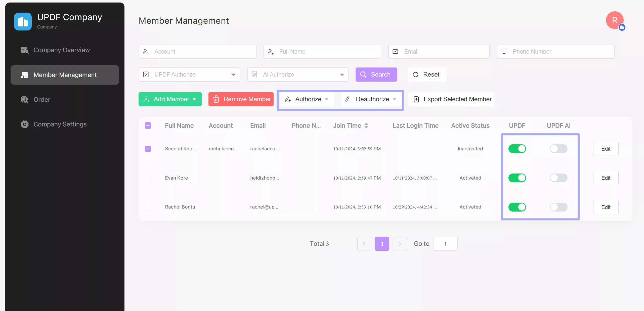
Task: Click the 'Inactivated' status cell
Action: (x=470, y=149)
